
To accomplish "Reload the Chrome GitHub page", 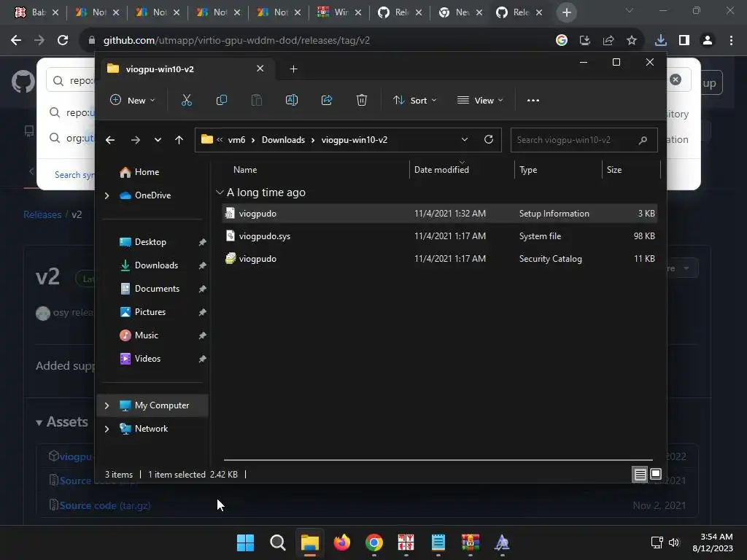I will point(63,40).
